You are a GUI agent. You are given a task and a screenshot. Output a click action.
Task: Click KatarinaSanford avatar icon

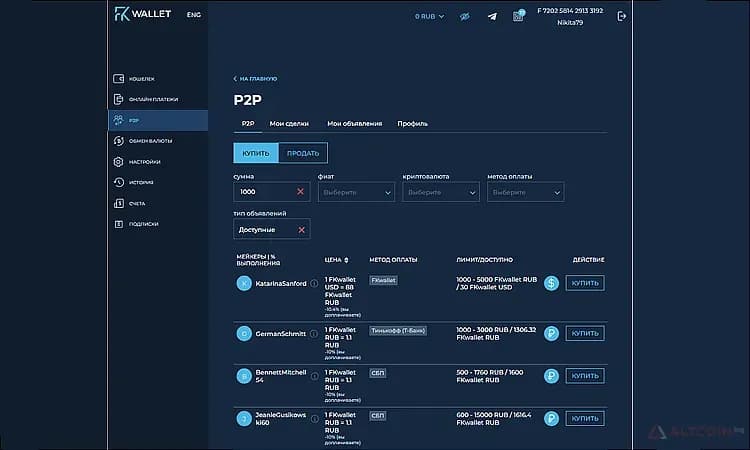(244, 283)
